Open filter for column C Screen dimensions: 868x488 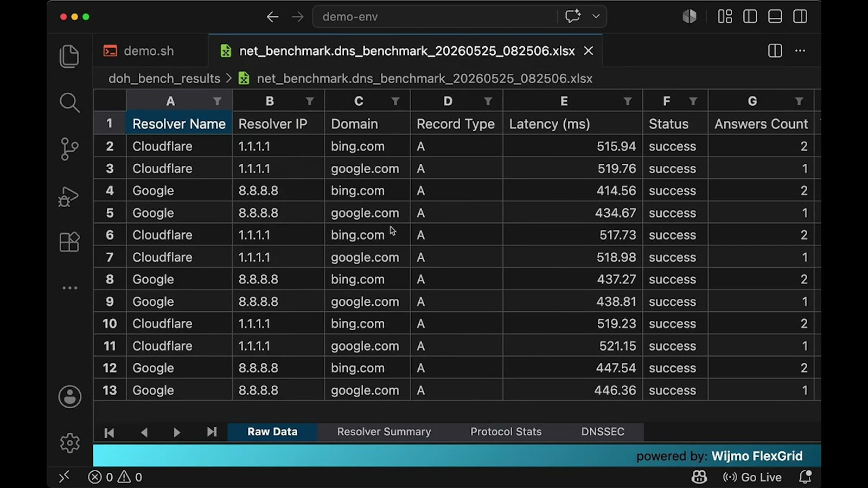click(x=395, y=101)
